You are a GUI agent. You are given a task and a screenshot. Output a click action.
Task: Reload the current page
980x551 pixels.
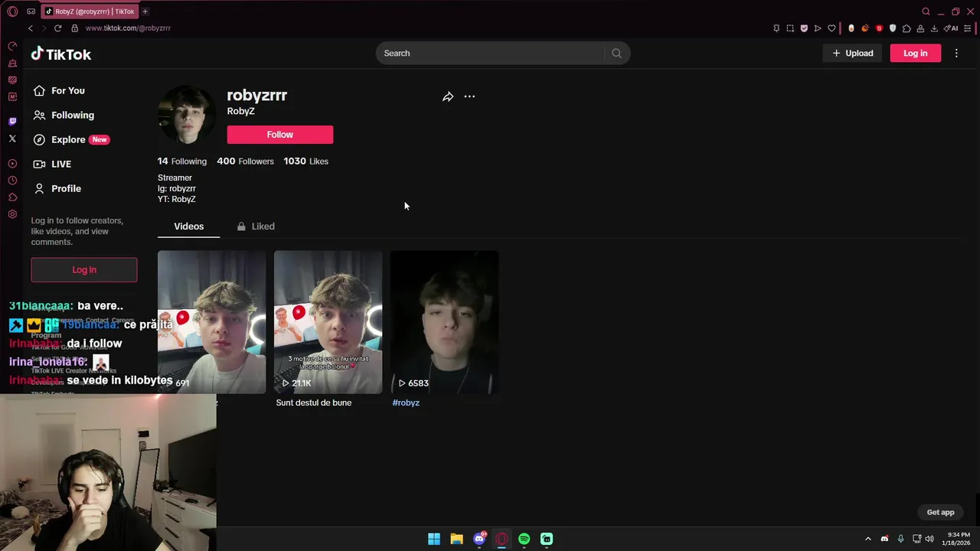[57, 28]
